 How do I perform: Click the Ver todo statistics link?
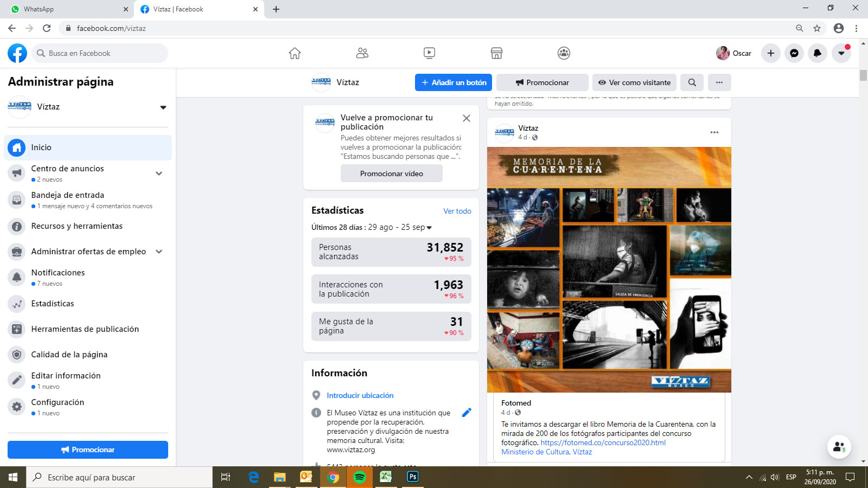[457, 211]
